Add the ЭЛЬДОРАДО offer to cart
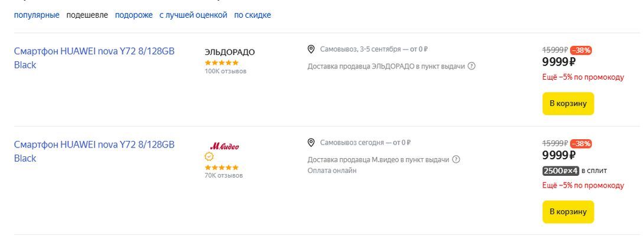This screenshot has height=236, width=644. pos(568,104)
